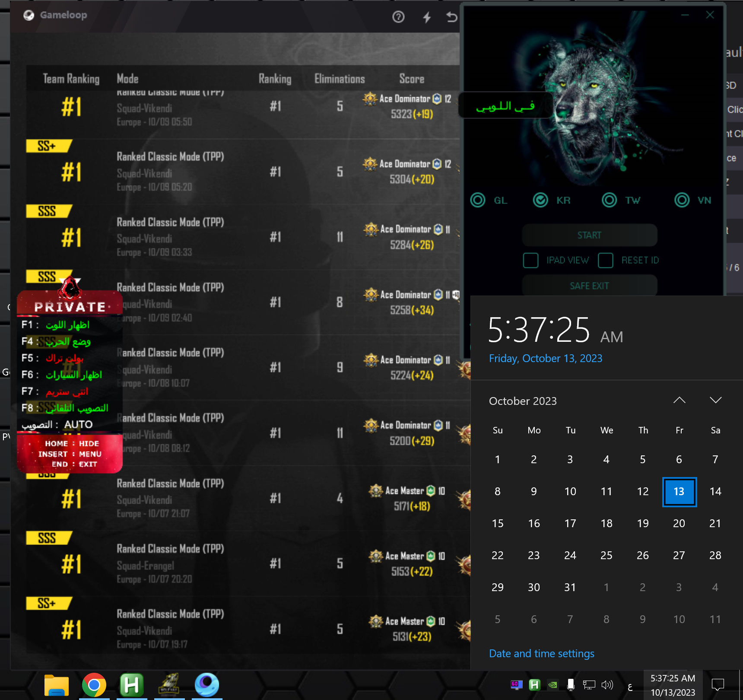This screenshot has height=700, width=743.
Task: Open the Gameloop blue orb taskbar icon
Action: (x=207, y=685)
